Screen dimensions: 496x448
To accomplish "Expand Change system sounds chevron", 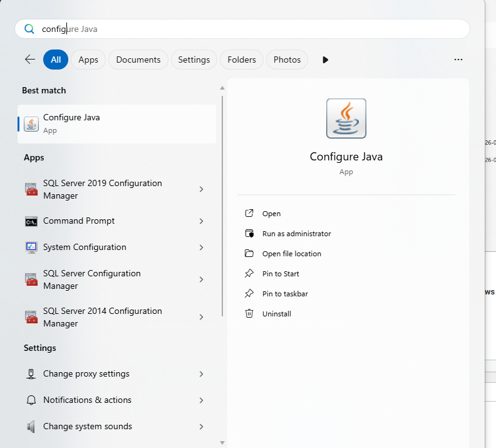I will pyautogui.click(x=201, y=427).
